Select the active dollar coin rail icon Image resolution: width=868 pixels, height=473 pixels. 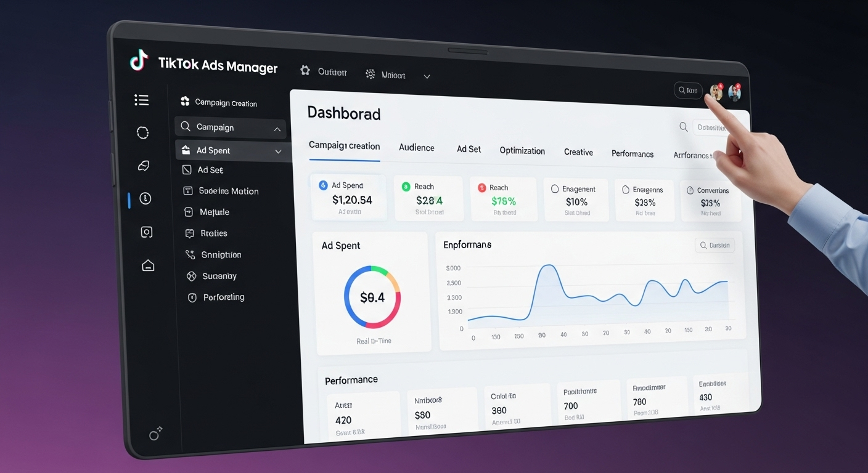click(145, 198)
